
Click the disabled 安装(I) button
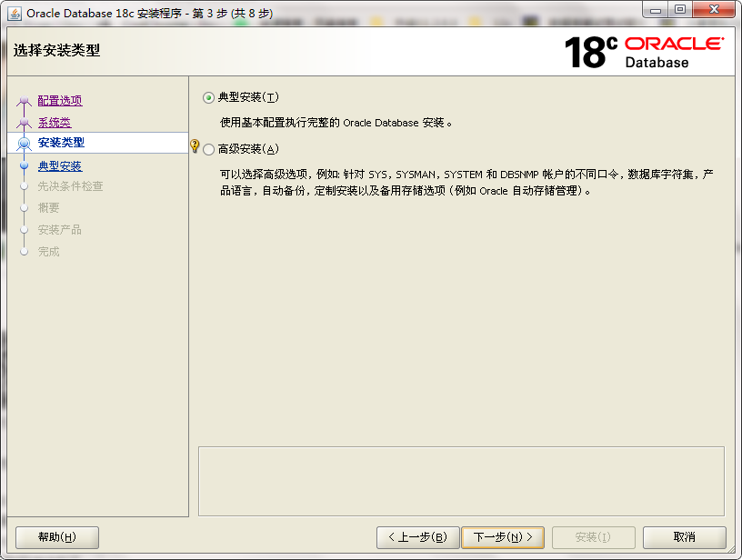coord(593,537)
